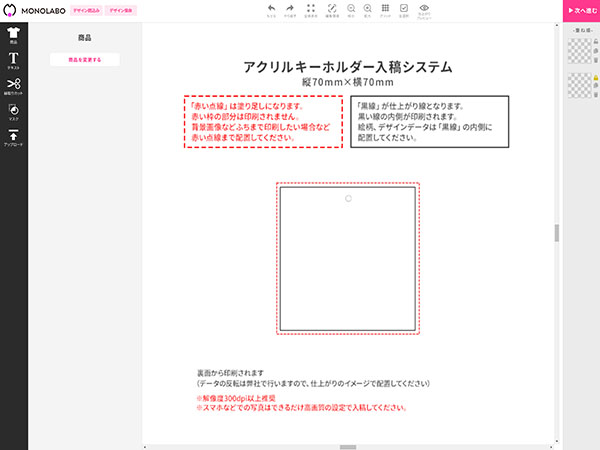Click the horizontal scrollbar thumb at bottom
The height and width of the screenshot is (450, 600).
click(x=348, y=447)
